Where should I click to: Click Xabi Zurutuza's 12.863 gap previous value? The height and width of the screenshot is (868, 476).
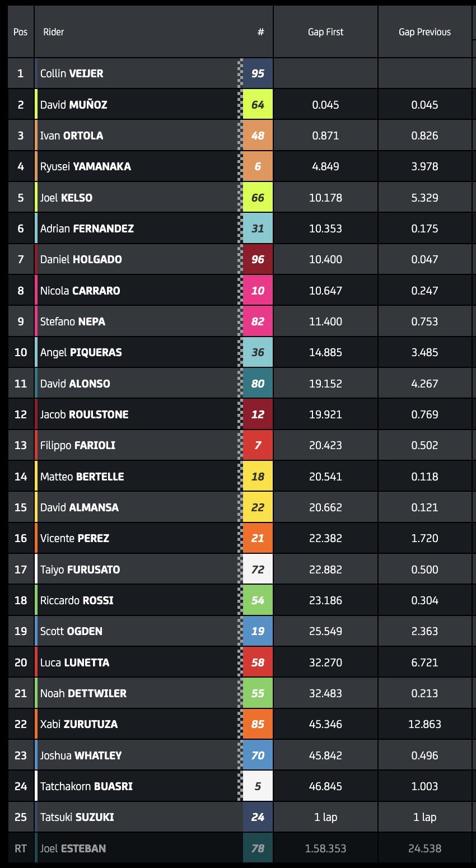click(424, 724)
